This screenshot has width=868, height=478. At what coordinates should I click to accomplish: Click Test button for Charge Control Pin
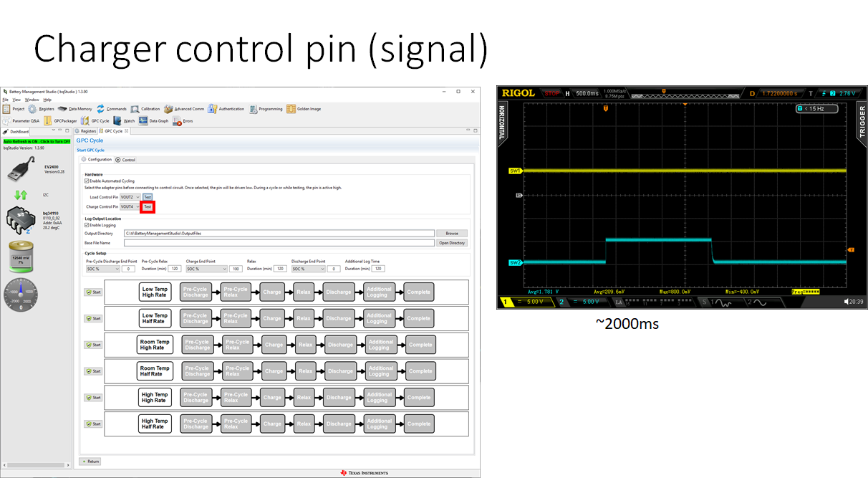148,206
